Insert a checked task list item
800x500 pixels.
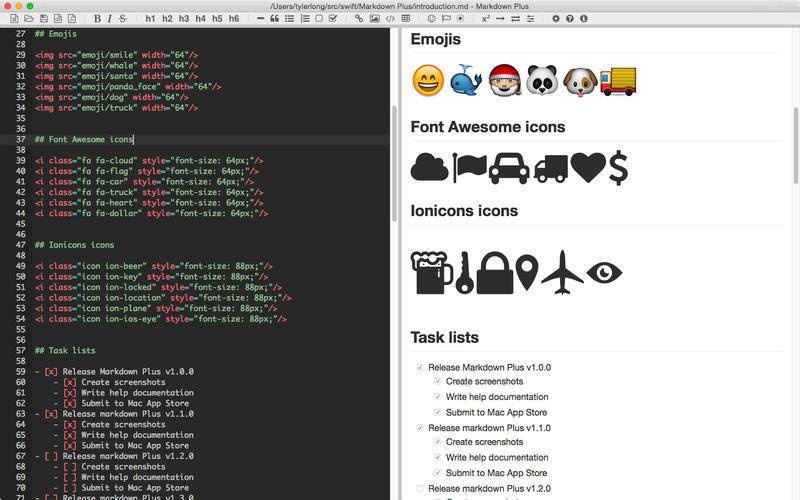[333, 18]
